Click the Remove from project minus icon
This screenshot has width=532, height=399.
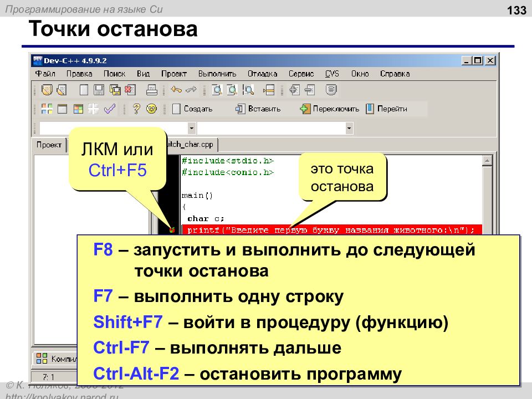point(309,90)
